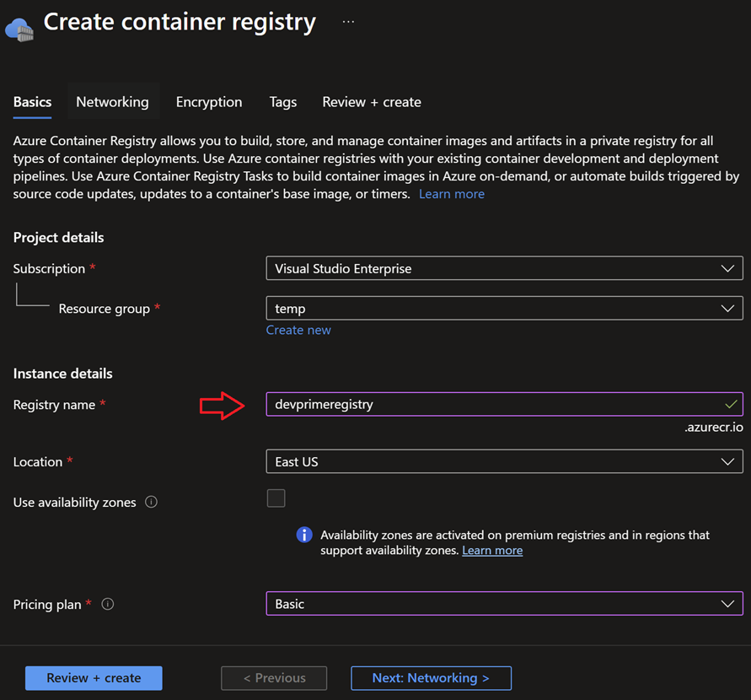The image size is (751, 700).
Task: Enable the Use availability zones checkbox
Action: (x=276, y=498)
